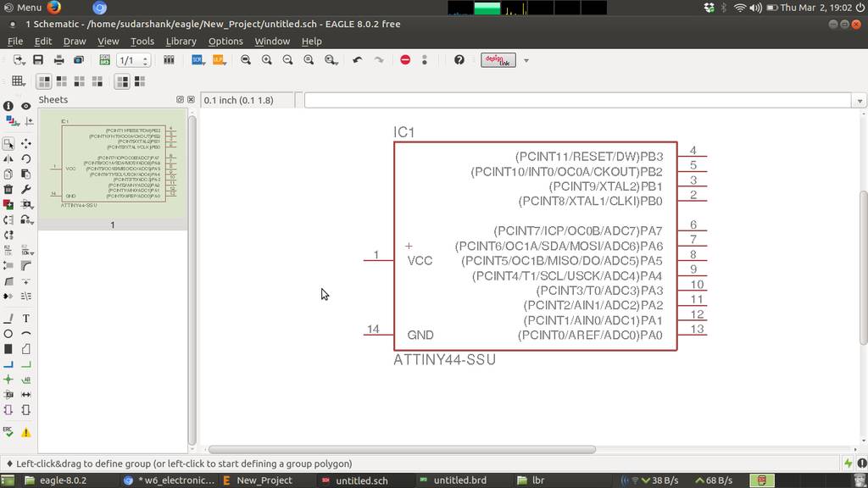Select the Change wrench tool
Image resolution: width=868 pixels, height=488 pixels.
(26, 189)
